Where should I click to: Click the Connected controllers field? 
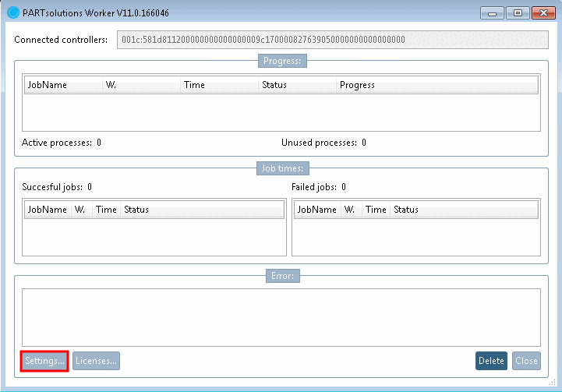click(x=332, y=40)
